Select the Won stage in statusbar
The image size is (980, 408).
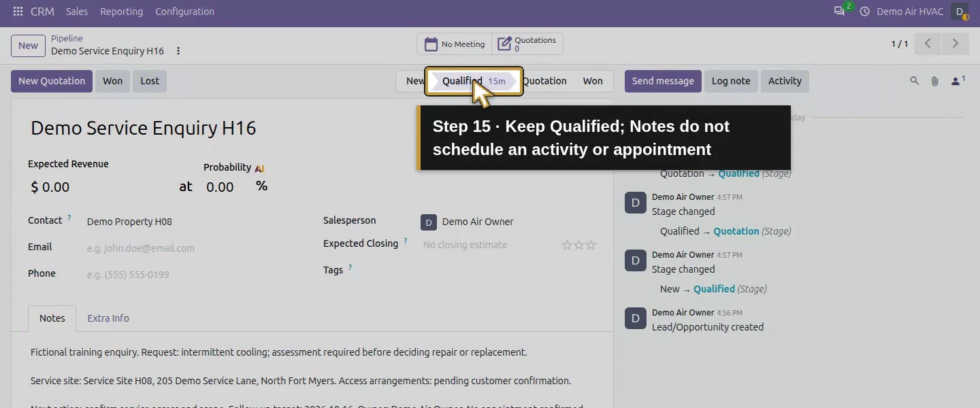[x=592, y=81]
